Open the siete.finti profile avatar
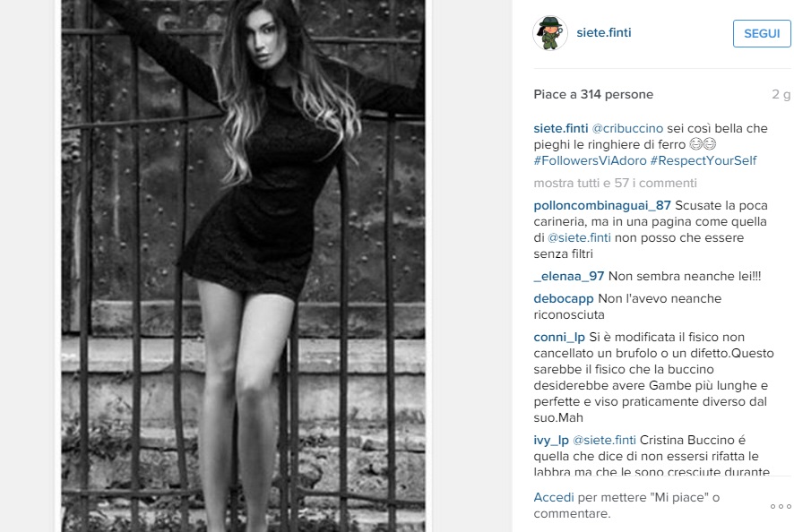 click(550, 33)
